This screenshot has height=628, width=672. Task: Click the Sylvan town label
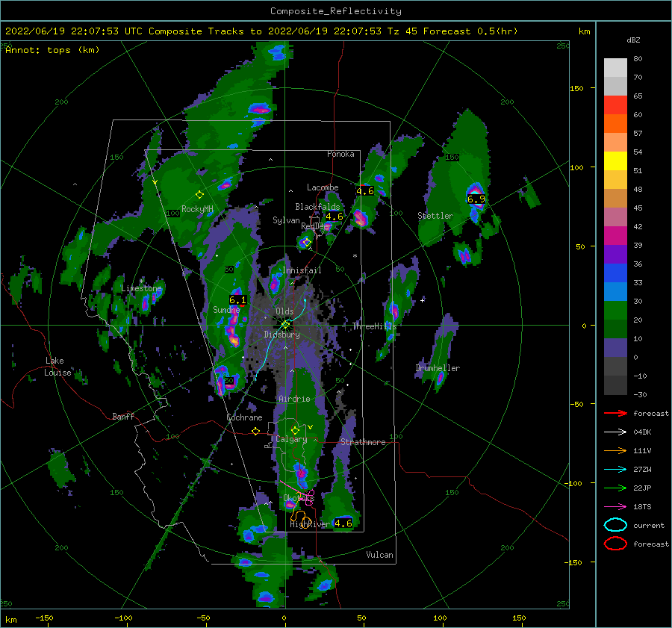pyautogui.click(x=286, y=220)
